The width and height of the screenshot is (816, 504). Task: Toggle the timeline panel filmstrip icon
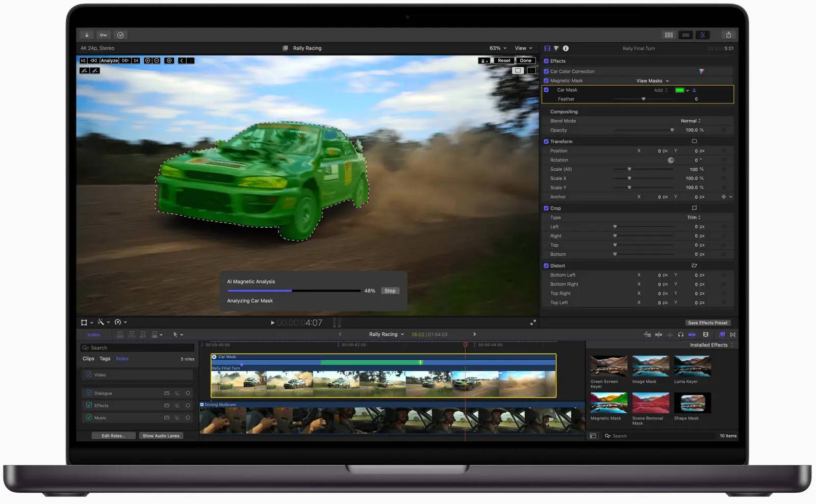(x=686, y=35)
